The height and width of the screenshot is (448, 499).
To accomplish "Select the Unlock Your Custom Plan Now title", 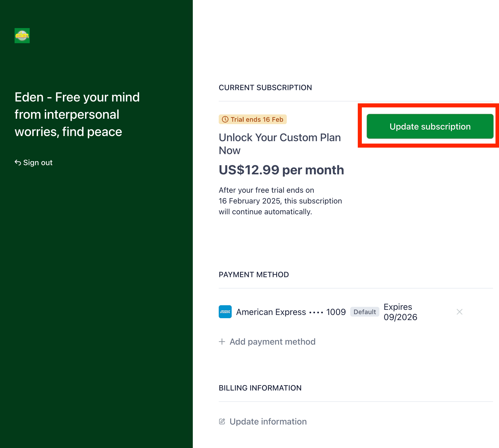I will coord(279,144).
